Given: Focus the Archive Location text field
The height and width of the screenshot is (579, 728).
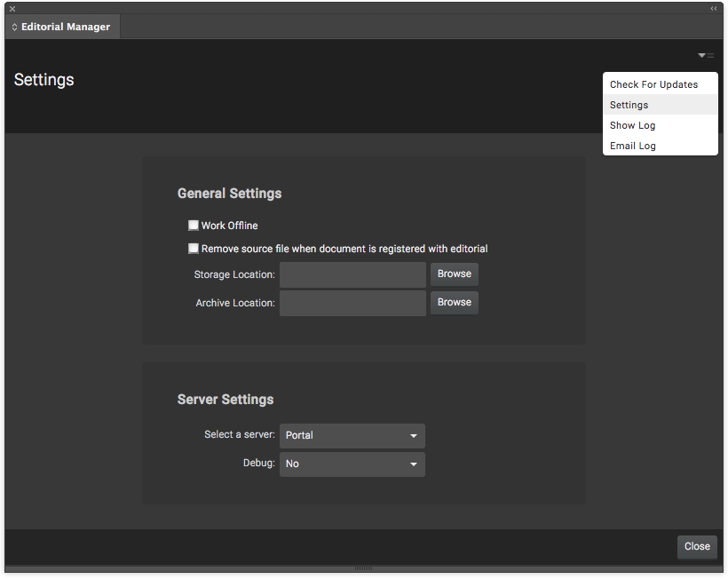Looking at the screenshot, I should (x=352, y=304).
